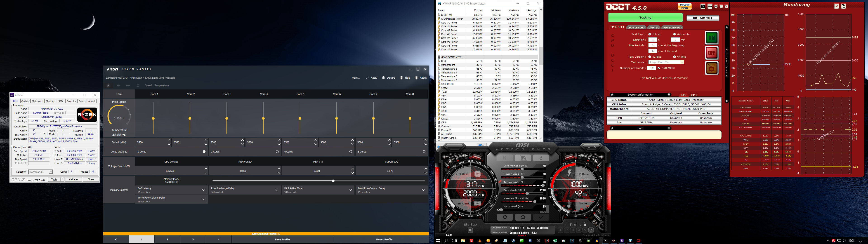This screenshot has width=868, height=244.
Task: Switch to CPU-Z Mainboard tab
Action: 37,101
